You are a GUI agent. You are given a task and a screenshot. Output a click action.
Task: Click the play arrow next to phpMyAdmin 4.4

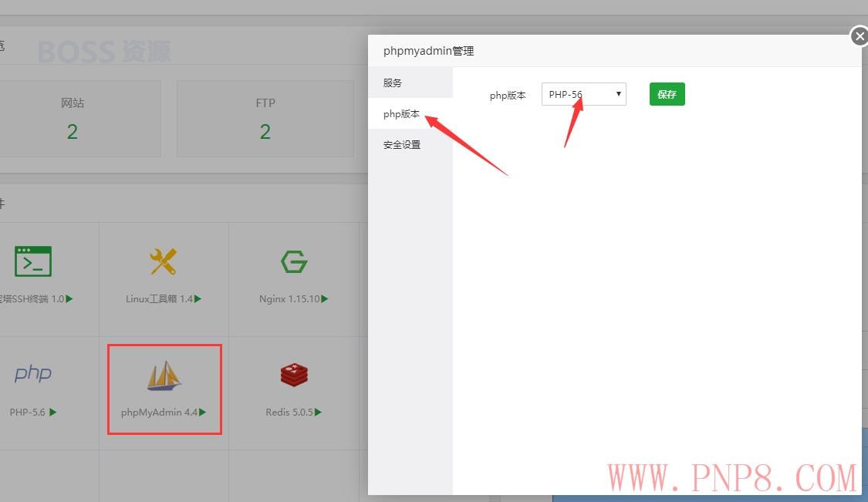(203, 413)
